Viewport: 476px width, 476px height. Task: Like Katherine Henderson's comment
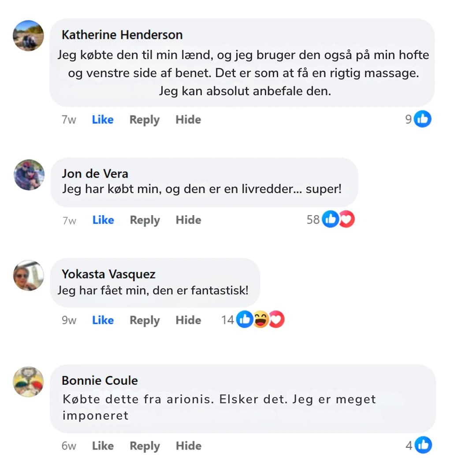tap(103, 119)
